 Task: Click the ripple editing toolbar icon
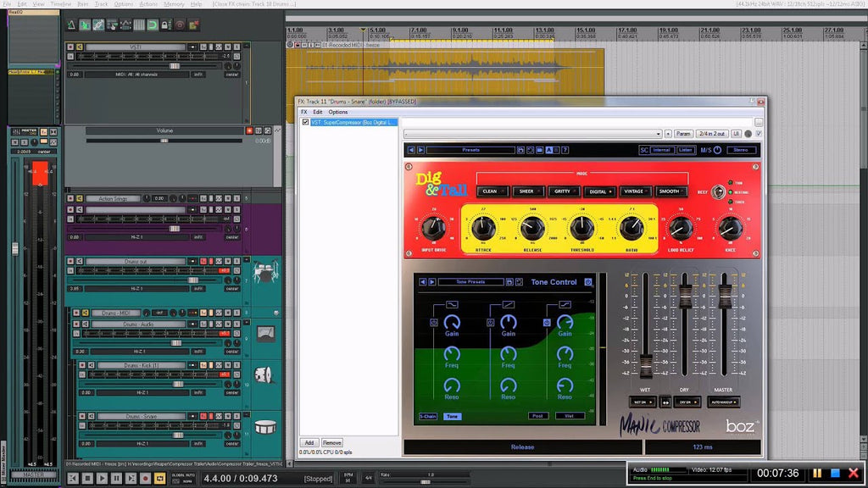tap(112, 25)
